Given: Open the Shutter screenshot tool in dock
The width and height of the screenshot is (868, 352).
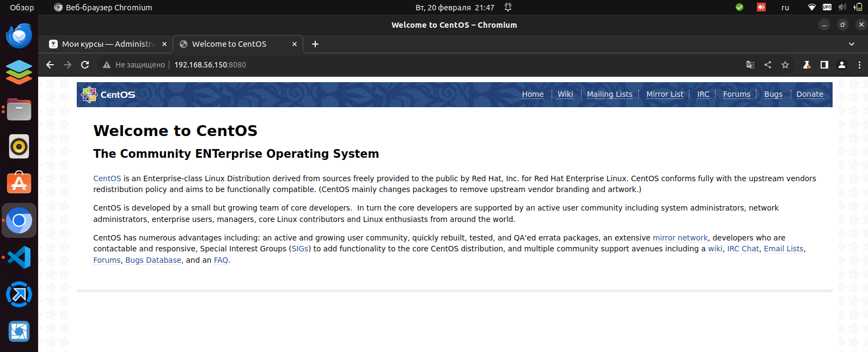Looking at the screenshot, I should pos(19,331).
